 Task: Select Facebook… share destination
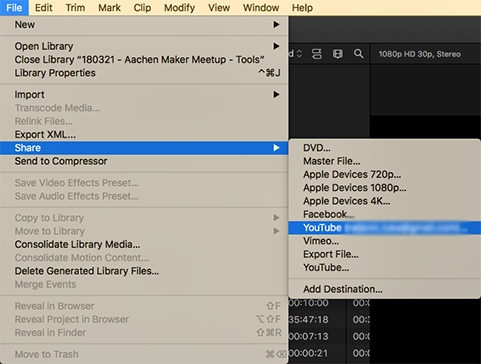385,214
